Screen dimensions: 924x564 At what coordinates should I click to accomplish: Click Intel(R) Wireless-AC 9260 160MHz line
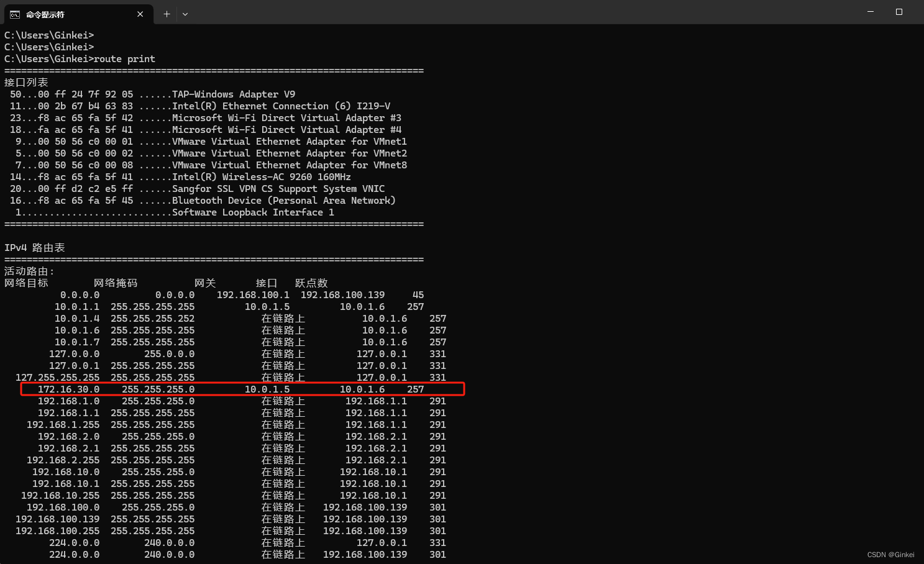pyautogui.click(x=180, y=177)
